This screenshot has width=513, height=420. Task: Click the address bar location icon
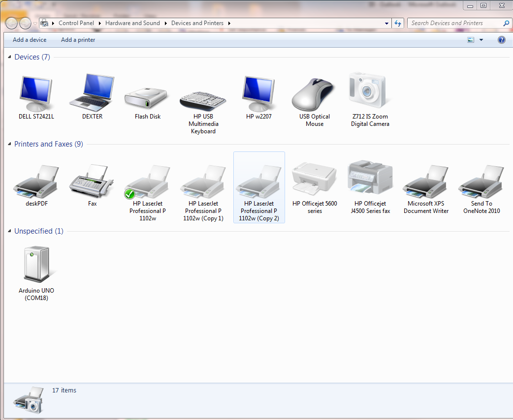(44, 23)
